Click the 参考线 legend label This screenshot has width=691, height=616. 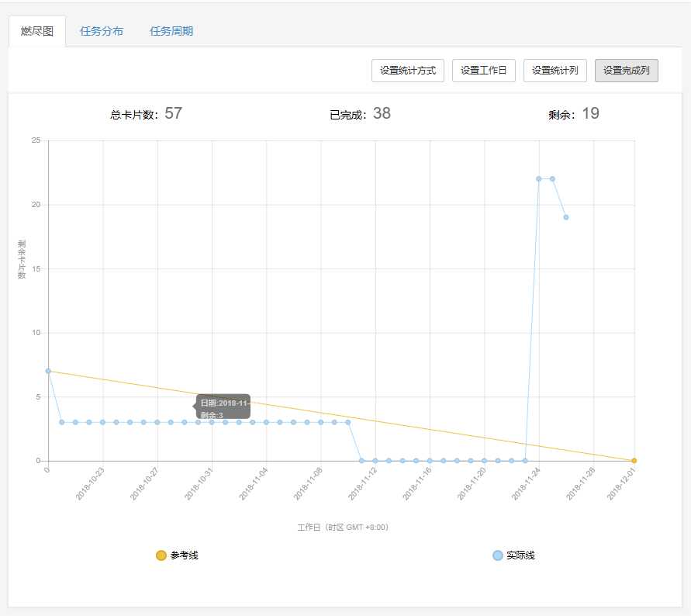(x=185, y=555)
